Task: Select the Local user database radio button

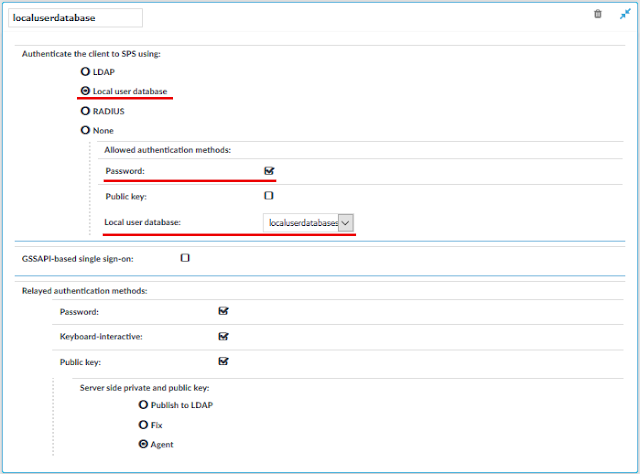Action: tap(85, 91)
